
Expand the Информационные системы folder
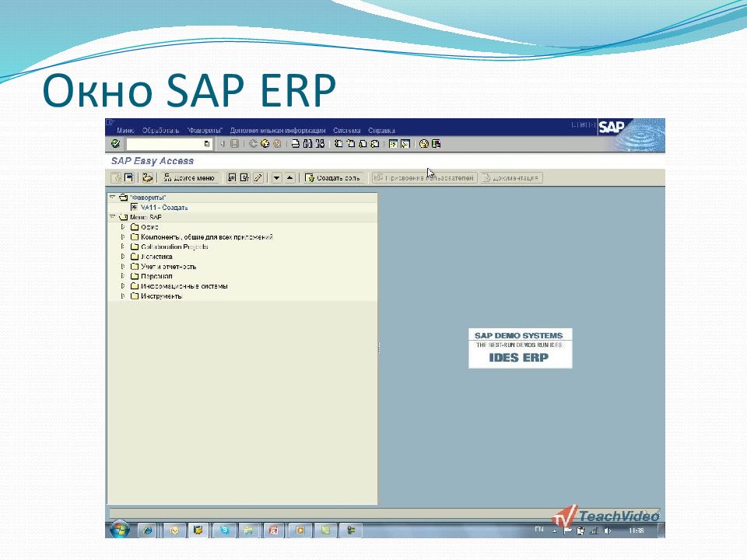(122, 285)
